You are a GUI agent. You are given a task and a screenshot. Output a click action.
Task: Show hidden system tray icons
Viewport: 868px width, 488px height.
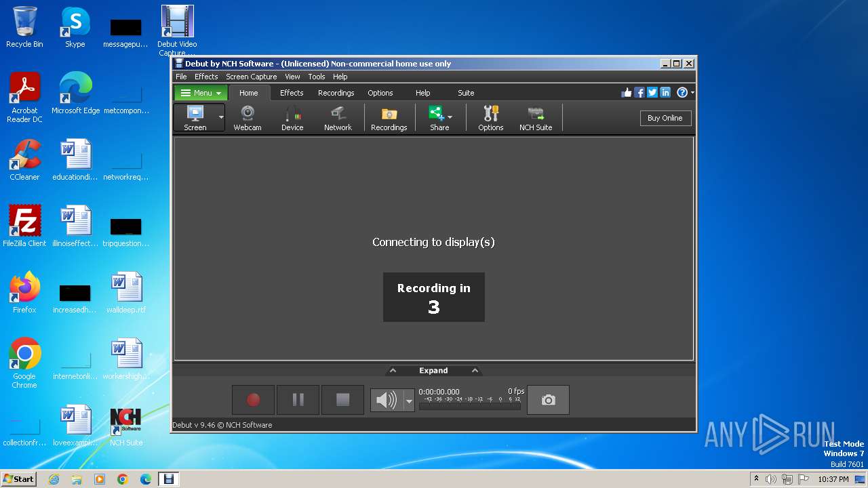pyautogui.click(x=756, y=479)
